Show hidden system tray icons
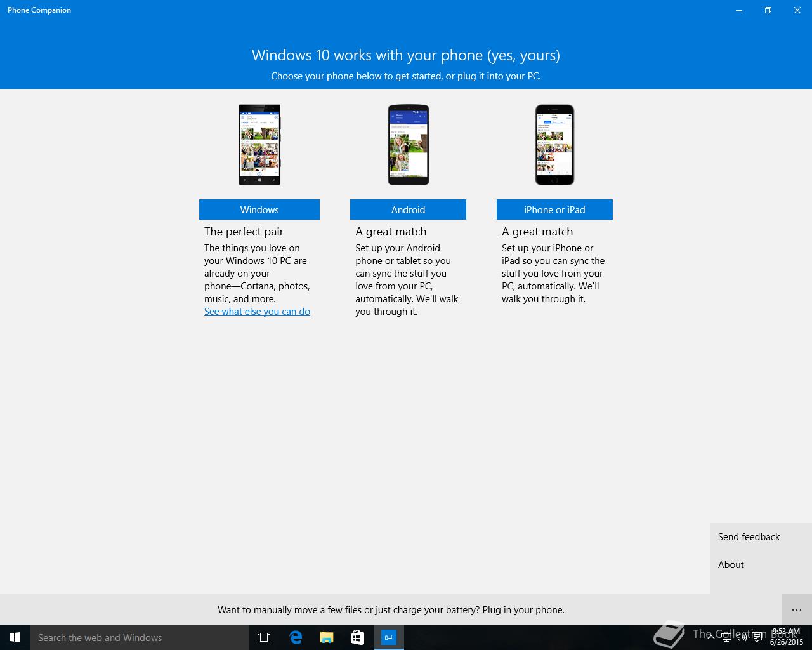Screen dimensions: 812x650 [711, 637]
